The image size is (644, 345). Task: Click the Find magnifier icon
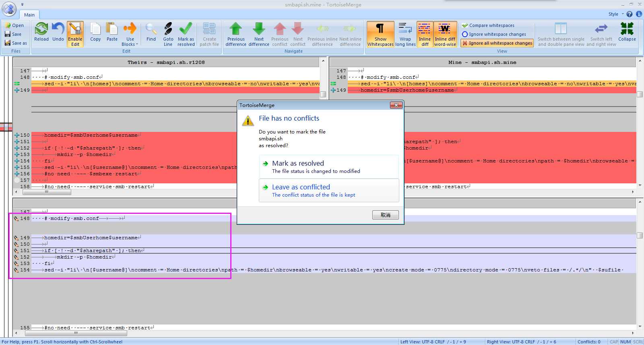151,33
